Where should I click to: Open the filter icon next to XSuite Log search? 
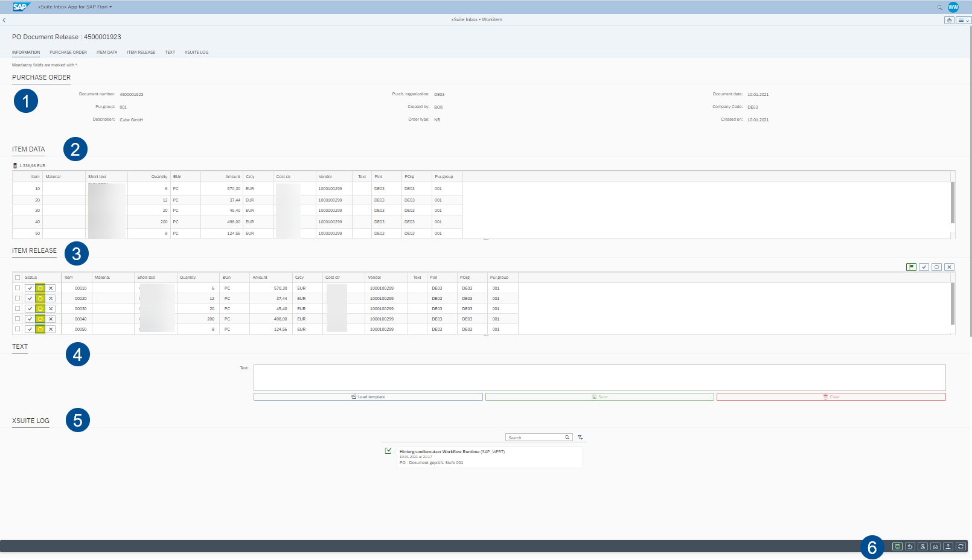[x=579, y=436]
